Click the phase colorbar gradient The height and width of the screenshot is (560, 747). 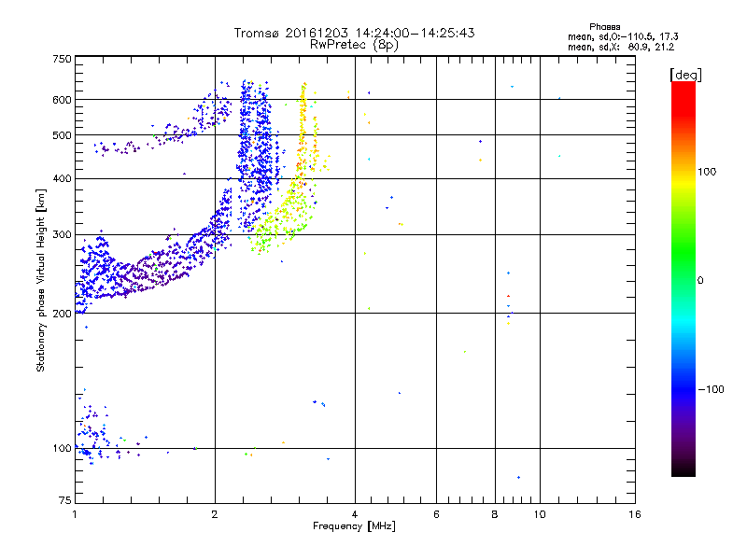(684, 278)
